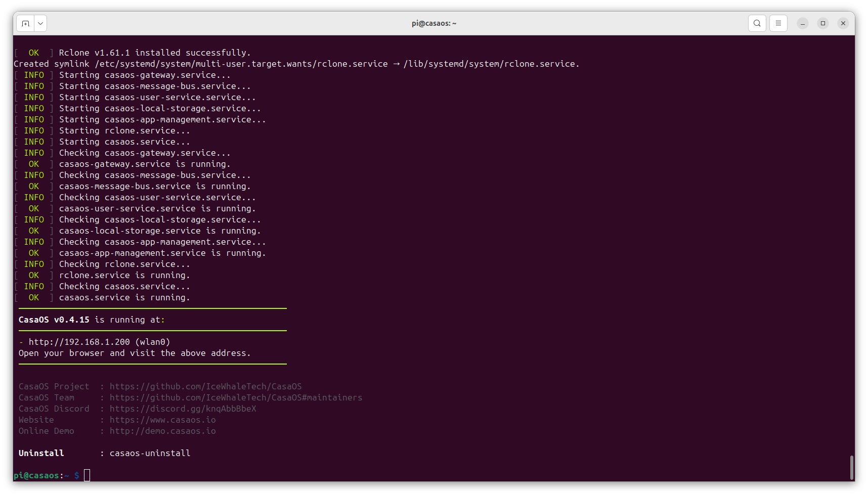
Task: Click 'casaos-user-service.service is running.' line
Action: [157, 209]
